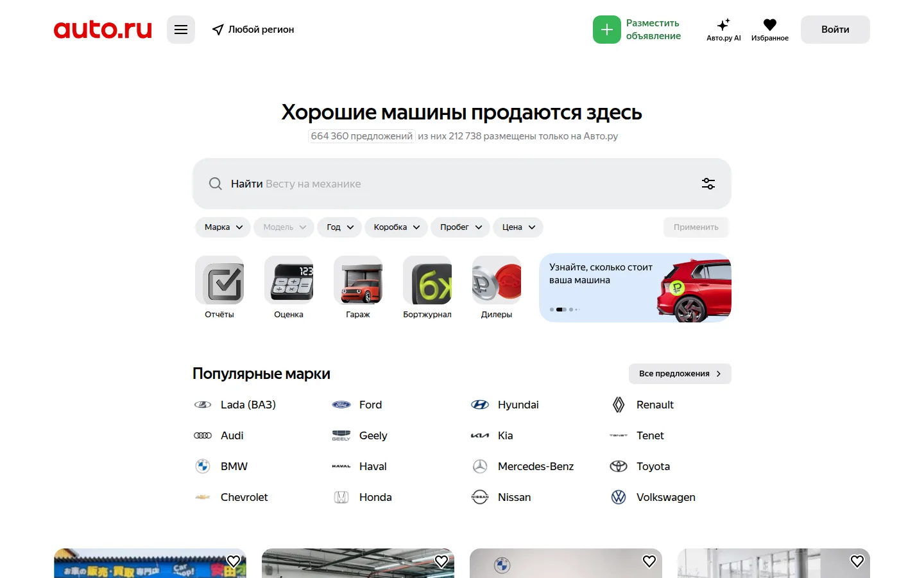This screenshot has height=578, width=924.
Task: Expand the Марка dropdown
Action: click(223, 227)
